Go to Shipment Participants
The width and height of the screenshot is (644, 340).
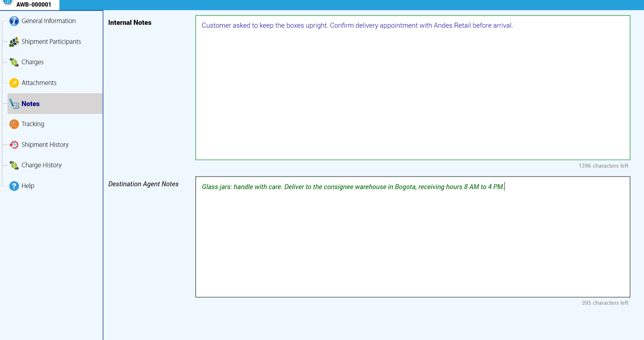[51, 42]
